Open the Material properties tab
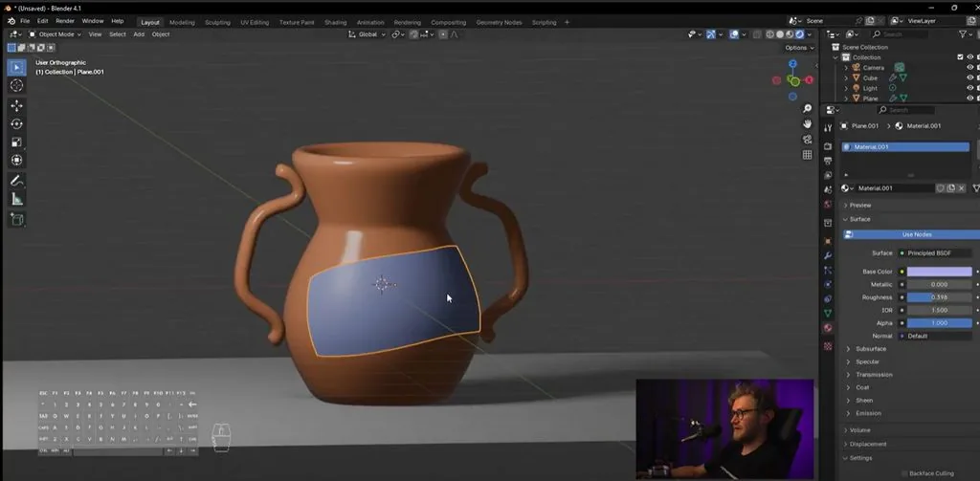980x481 pixels. coord(828,328)
